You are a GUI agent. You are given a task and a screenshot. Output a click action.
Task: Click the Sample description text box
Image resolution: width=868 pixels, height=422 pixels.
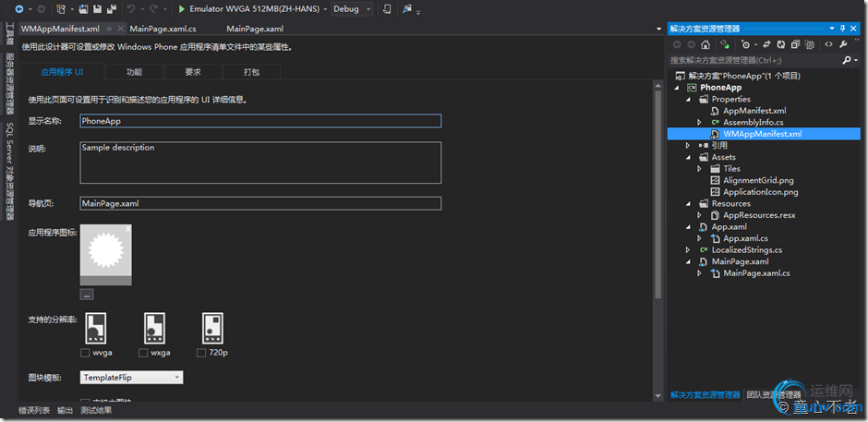[260, 163]
